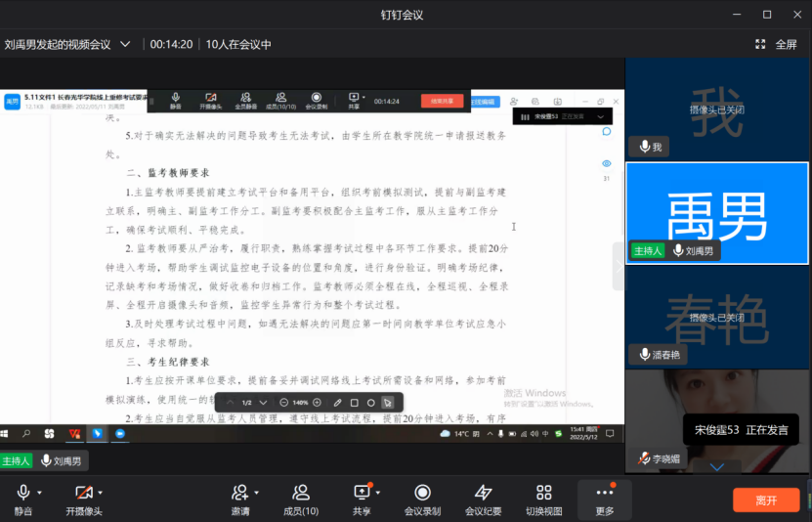Show hidden tray icons chevron

pos(490,434)
